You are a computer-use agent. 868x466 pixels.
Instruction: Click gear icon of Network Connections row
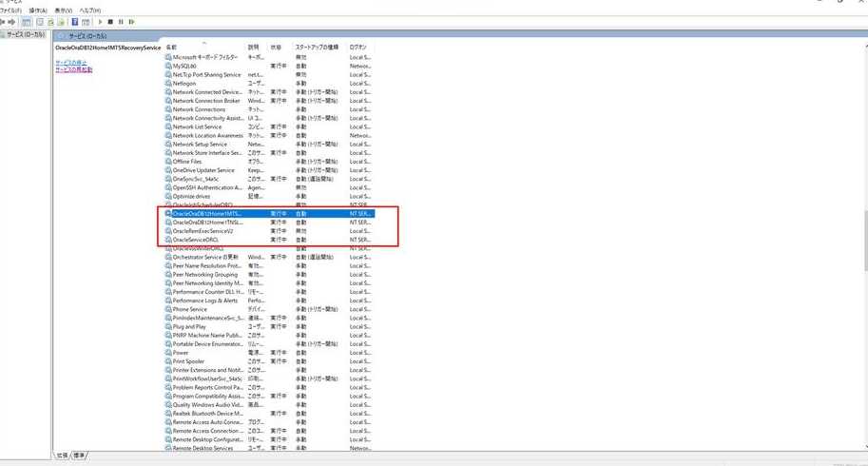pos(168,109)
